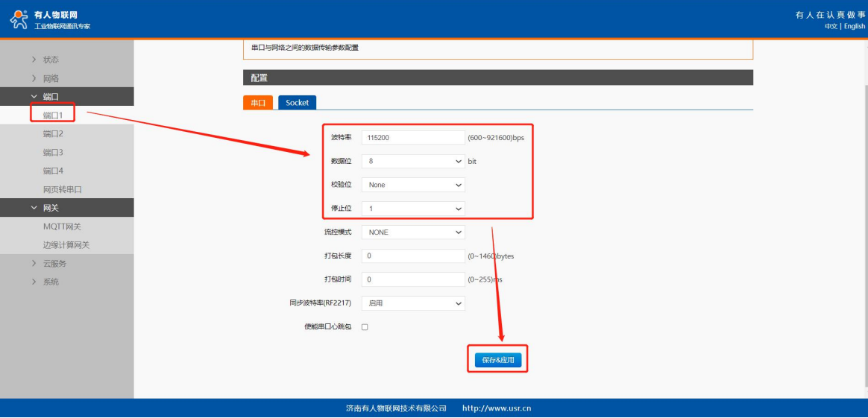Click the 打包长度 input field

412,256
